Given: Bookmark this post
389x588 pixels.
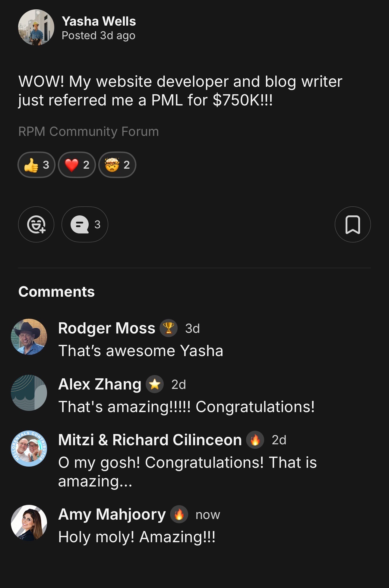Looking at the screenshot, I should [x=353, y=224].
